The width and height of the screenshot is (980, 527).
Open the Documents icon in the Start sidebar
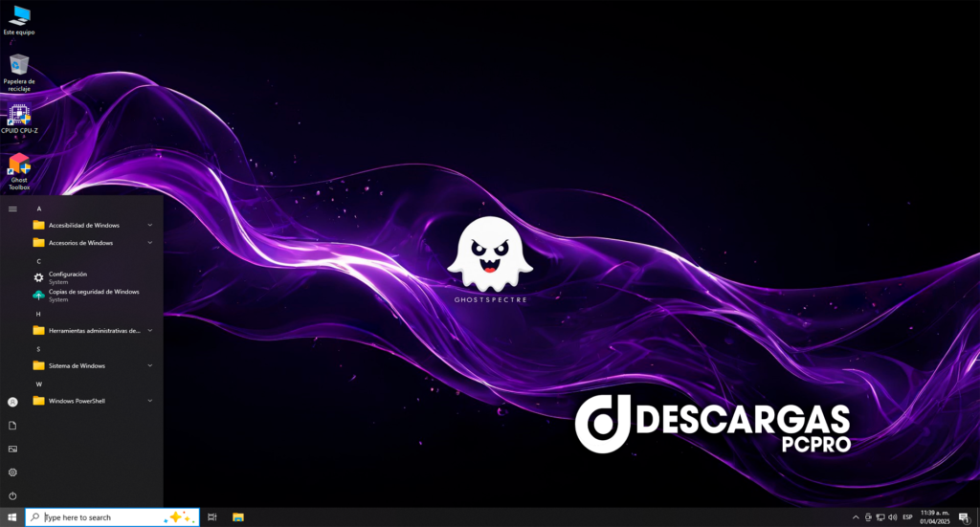point(12,425)
